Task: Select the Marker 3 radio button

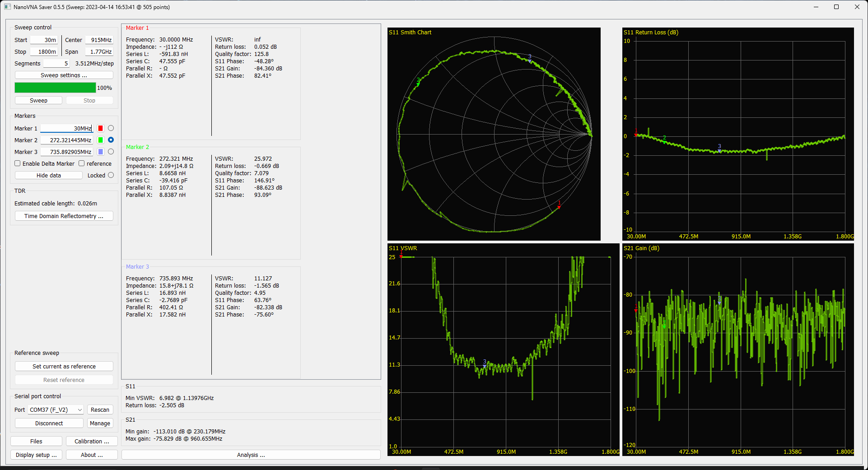Action: tap(111, 152)
